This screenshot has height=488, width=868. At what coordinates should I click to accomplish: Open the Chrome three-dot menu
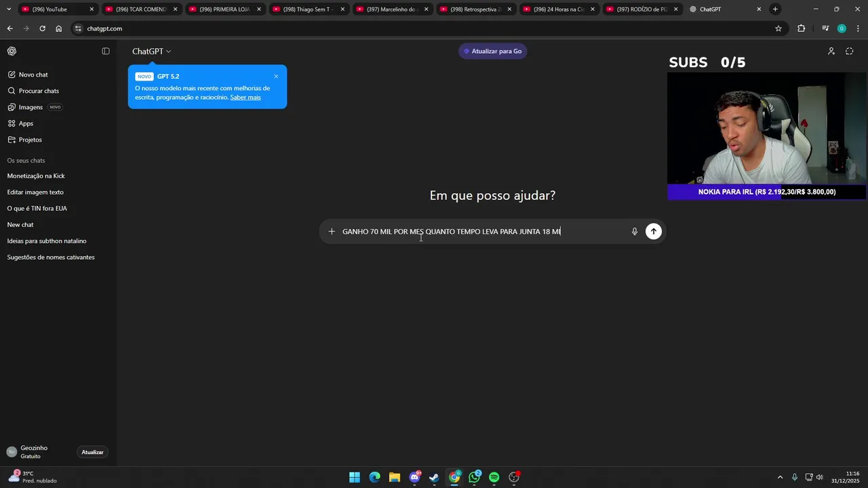tap(859, 28)
